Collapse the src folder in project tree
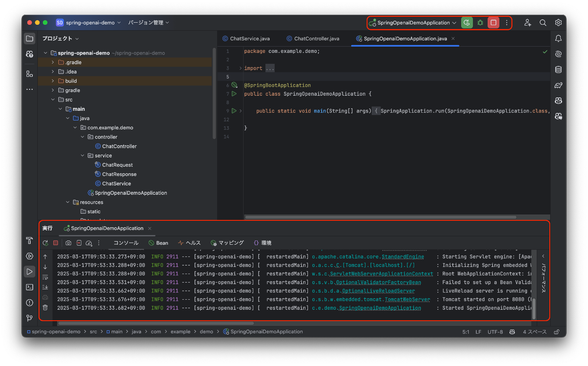 52,99
